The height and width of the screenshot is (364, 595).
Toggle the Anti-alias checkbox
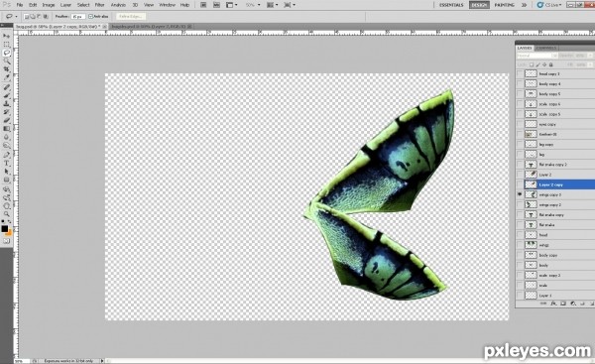point(90,16)
